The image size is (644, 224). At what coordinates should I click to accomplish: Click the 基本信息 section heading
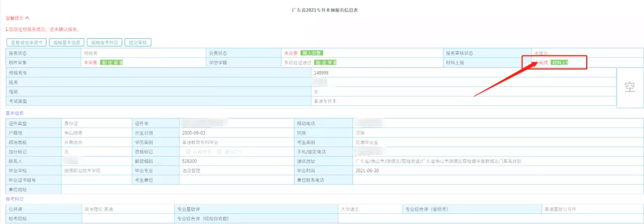click(14, 113)
